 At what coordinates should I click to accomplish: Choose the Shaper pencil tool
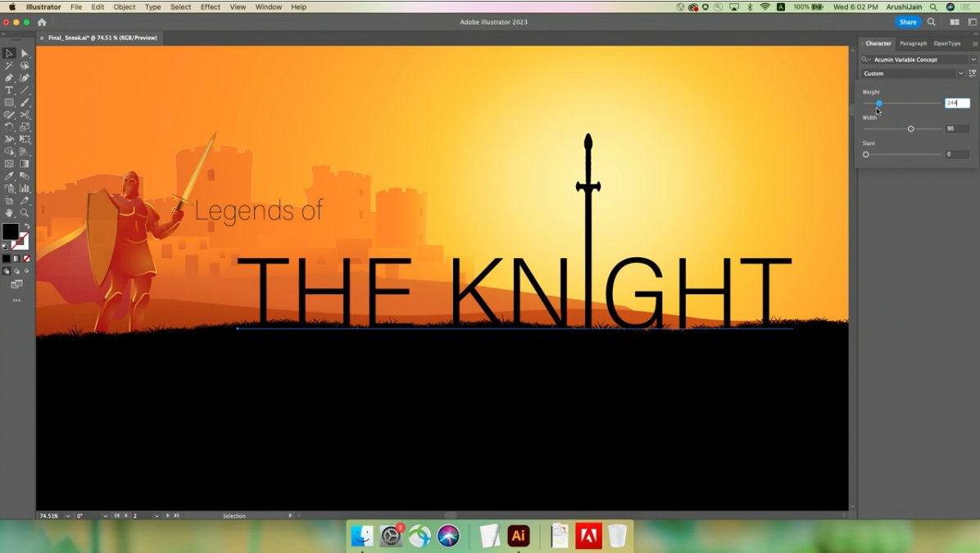point(9,115)
